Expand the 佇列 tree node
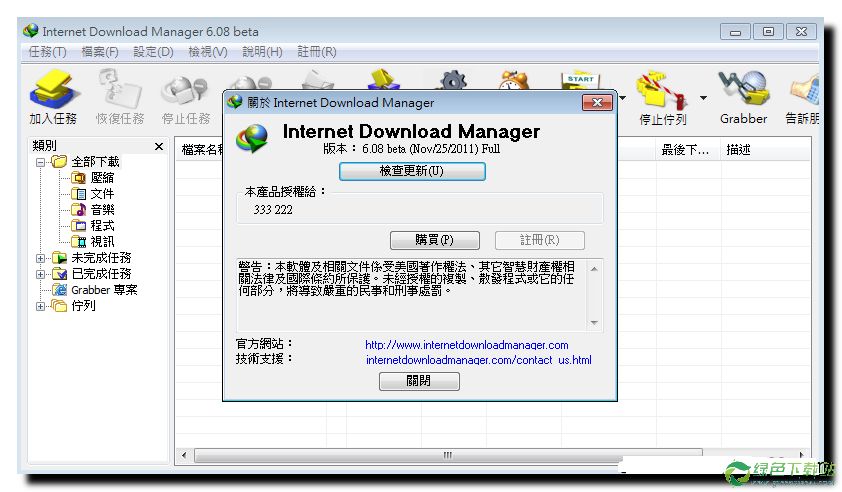Image resolution: width=842 pixels, height=492 pixels. [x=40, y=307]
